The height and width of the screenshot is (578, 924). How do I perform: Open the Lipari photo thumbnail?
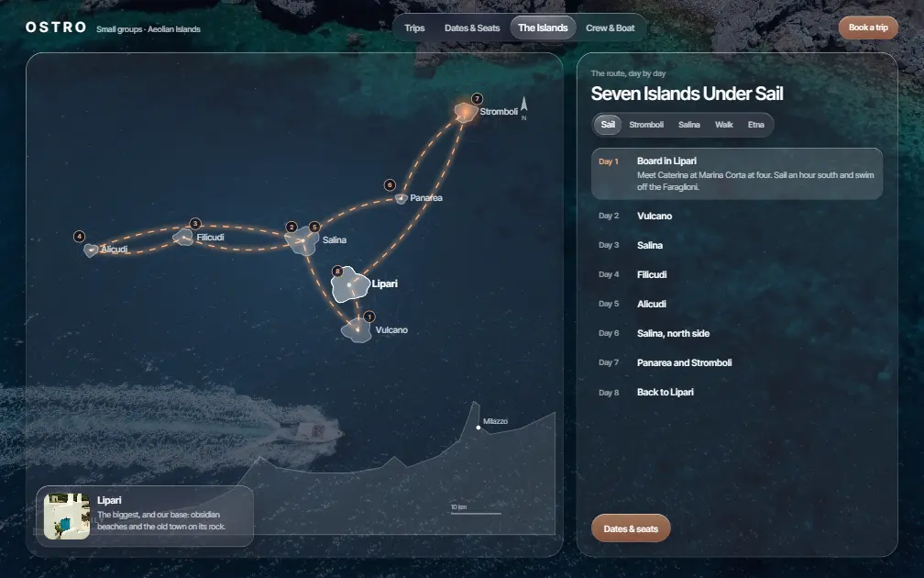(x=67, y=516)
